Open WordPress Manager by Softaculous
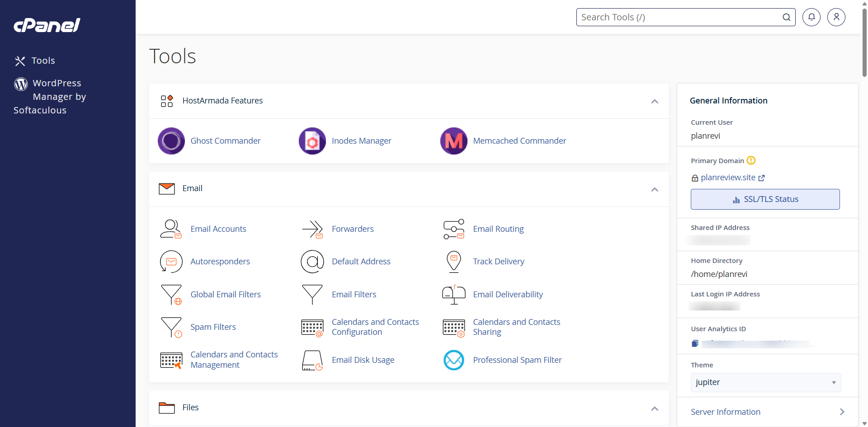The height and width of the screenshot is (427, 868). 50,97
